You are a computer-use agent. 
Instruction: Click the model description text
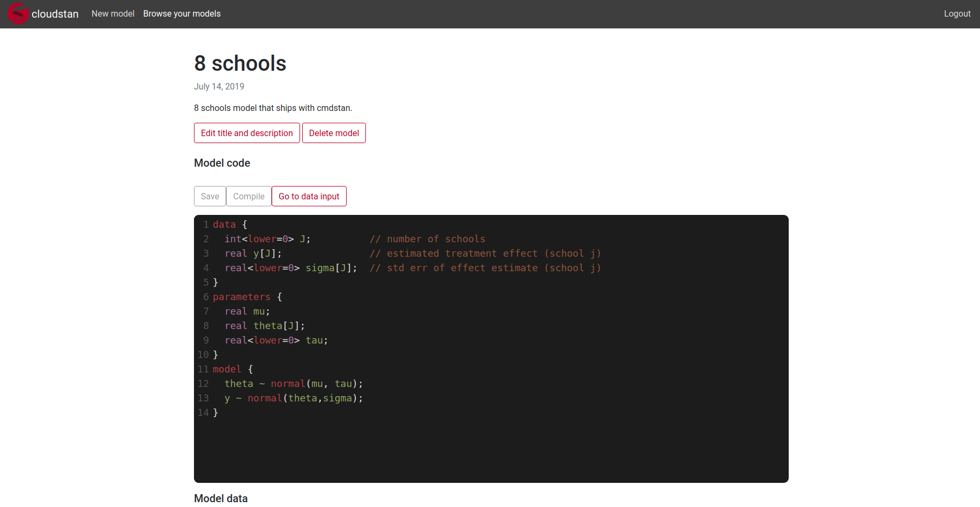pyautogui.click(x=273, y=108)
